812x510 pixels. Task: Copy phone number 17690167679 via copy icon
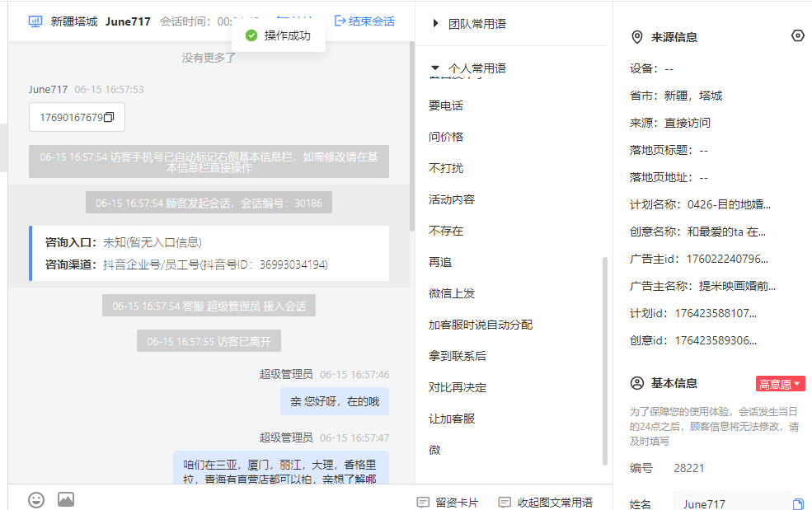[109, 118]
